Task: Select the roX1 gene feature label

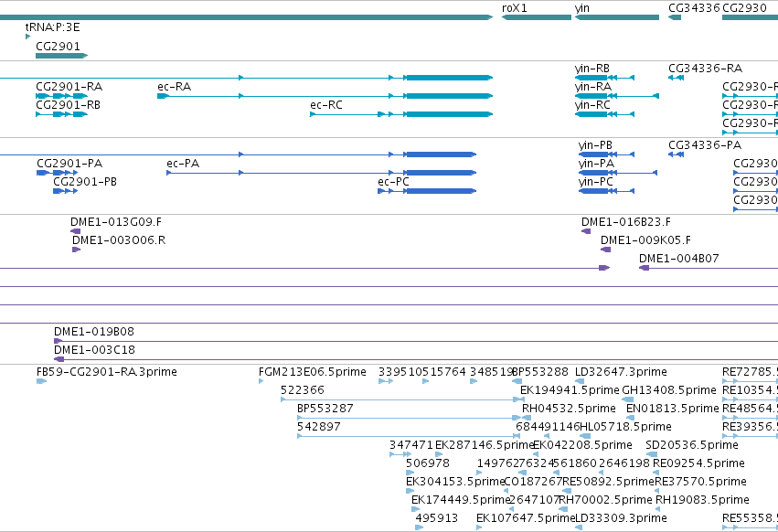Action: point(515,8)
